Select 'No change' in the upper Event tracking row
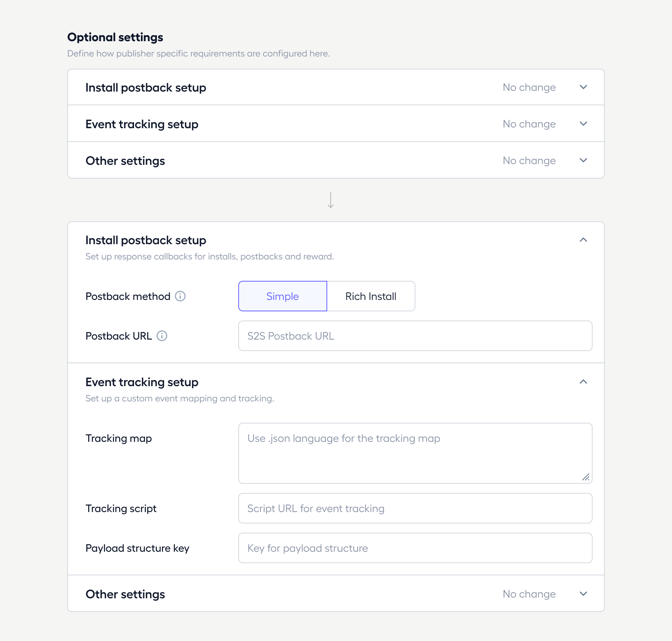This screenshot has width=672, height=641. pos(529,124)
